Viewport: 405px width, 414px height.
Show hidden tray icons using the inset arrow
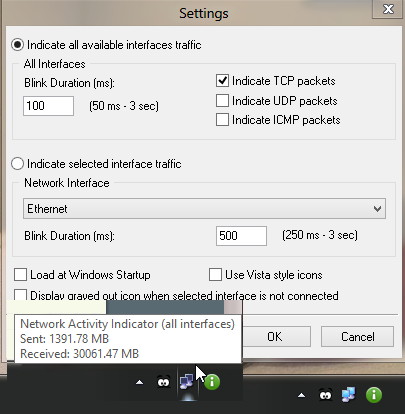[140, 382]
